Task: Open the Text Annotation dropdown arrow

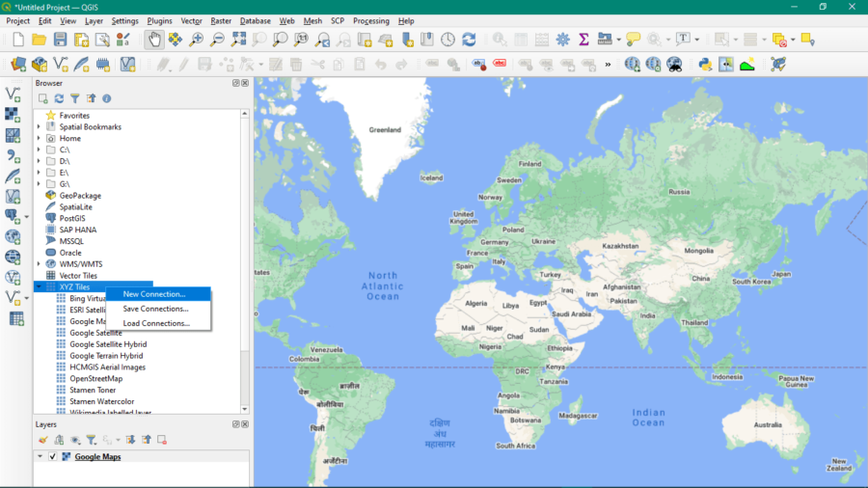Action: point(697,40)
